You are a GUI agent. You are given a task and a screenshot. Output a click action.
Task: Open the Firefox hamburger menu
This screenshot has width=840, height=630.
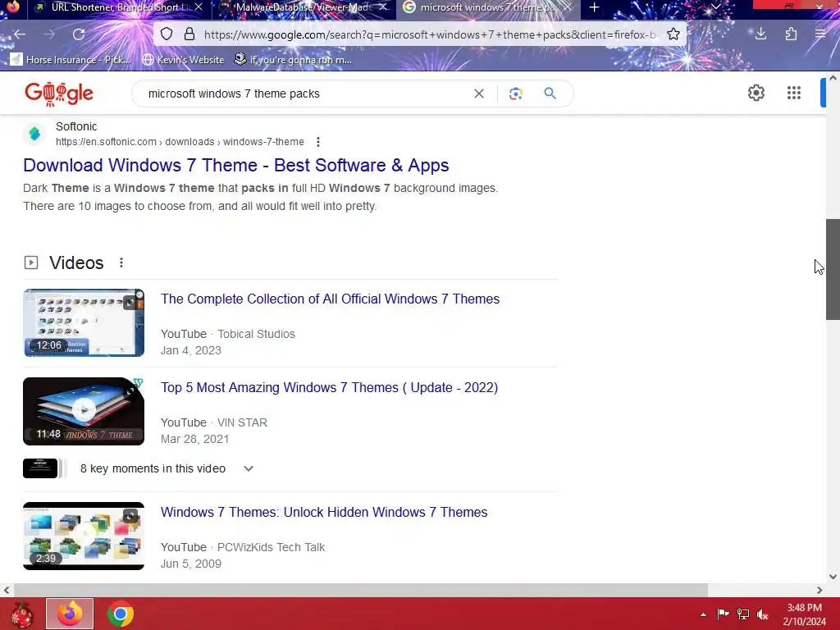820,34
